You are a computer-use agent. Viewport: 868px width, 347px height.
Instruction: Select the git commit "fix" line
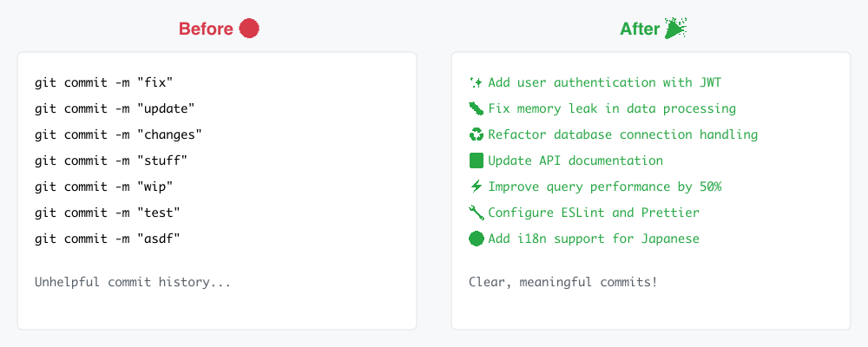pyautogui.click(x=104, y=82)
